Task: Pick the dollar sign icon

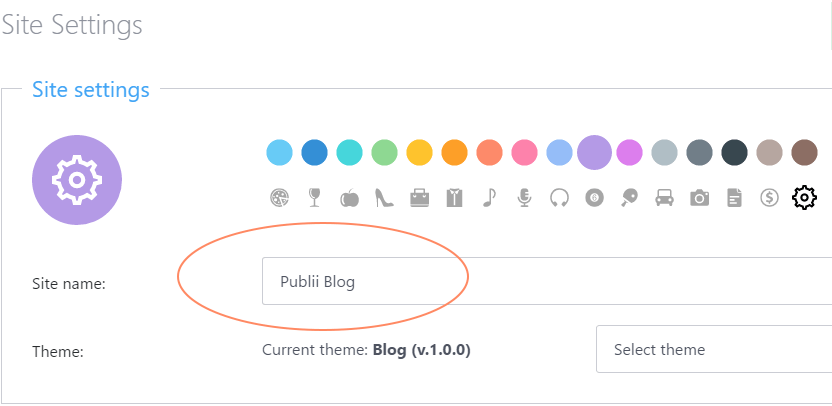Action: click(769, 198)
